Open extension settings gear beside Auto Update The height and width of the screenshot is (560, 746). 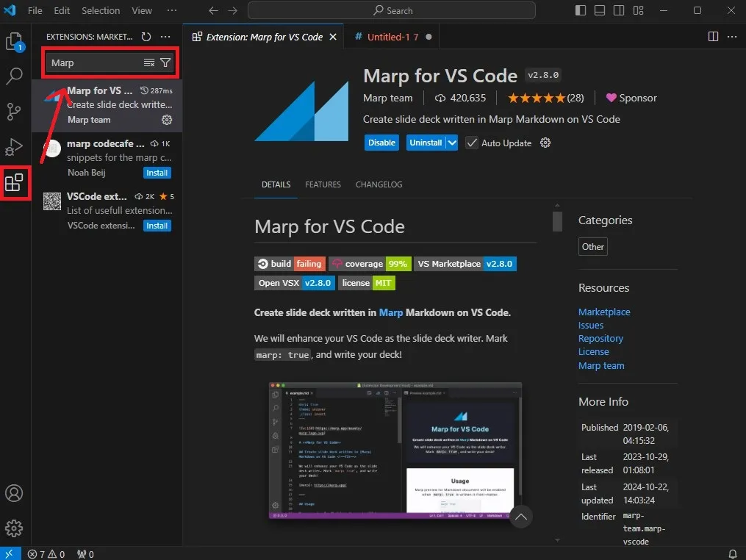545,143
